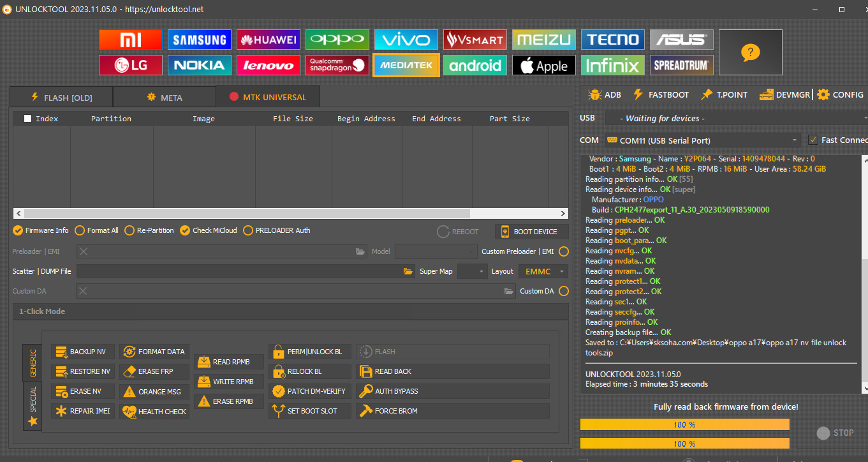Click the Spreadtrum chipset tile
Screen dimensions: 868x462
(681, 65)
